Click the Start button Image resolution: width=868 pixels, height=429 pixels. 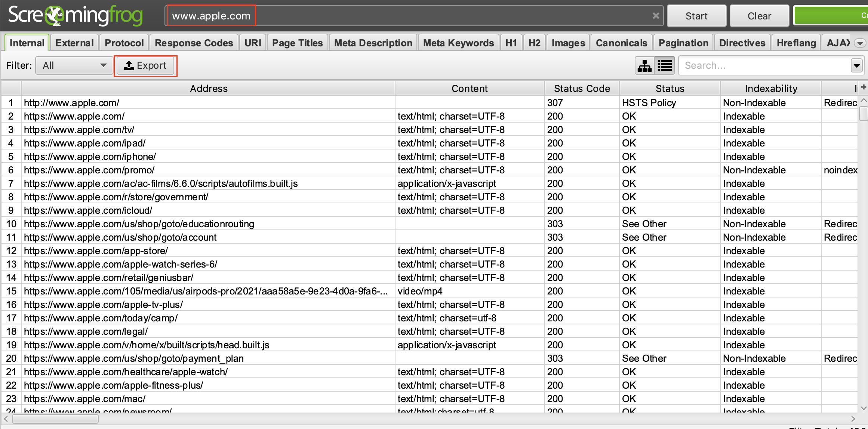[696, 15]
